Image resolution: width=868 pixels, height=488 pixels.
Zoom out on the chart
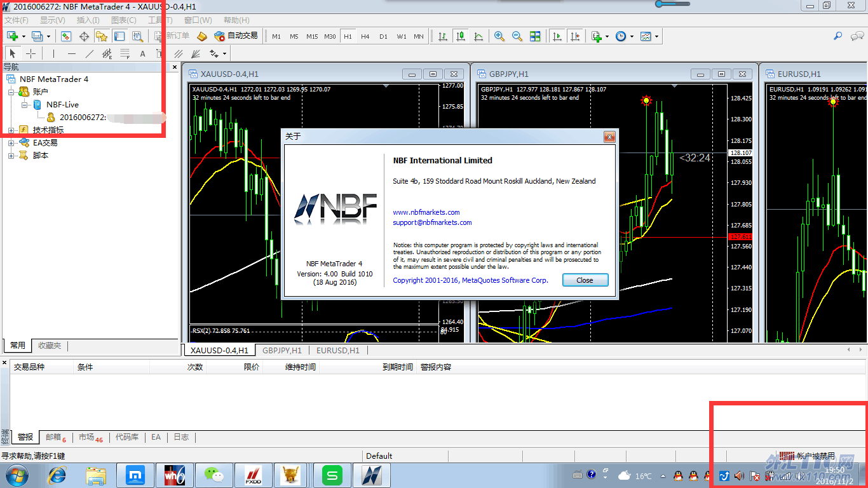point(517,36)
